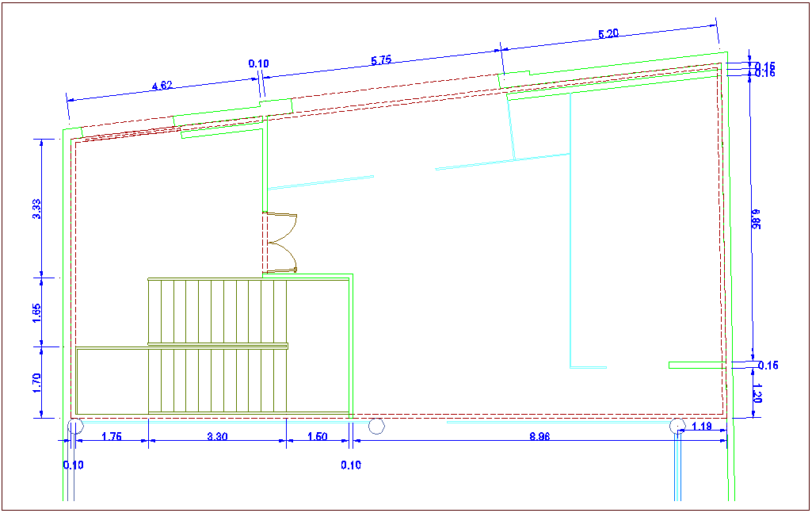Click the lower staircase flight
This screenshot has height=513, width=812.
[x=217, y=380]
